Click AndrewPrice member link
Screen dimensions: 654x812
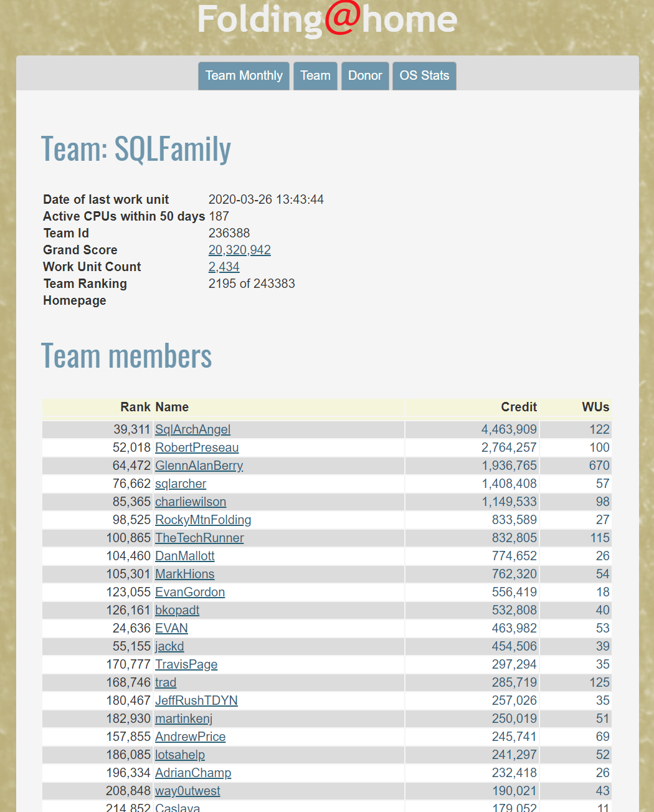coord(191,737)
